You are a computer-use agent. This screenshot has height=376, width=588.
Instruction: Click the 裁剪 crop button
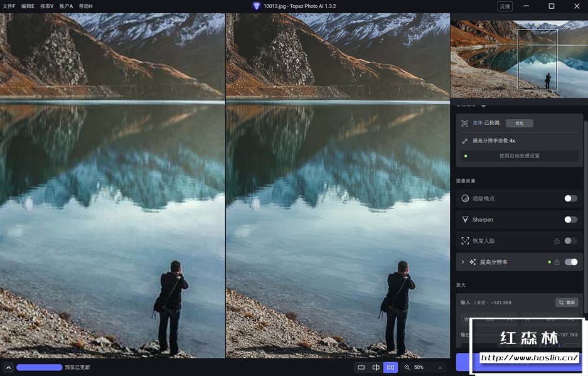tap(567, 303)
